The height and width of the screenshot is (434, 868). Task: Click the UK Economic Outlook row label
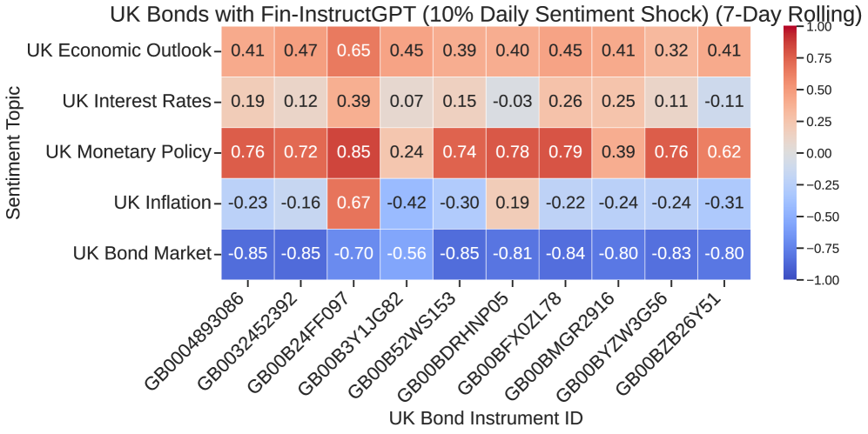click(x=119, y=50)
